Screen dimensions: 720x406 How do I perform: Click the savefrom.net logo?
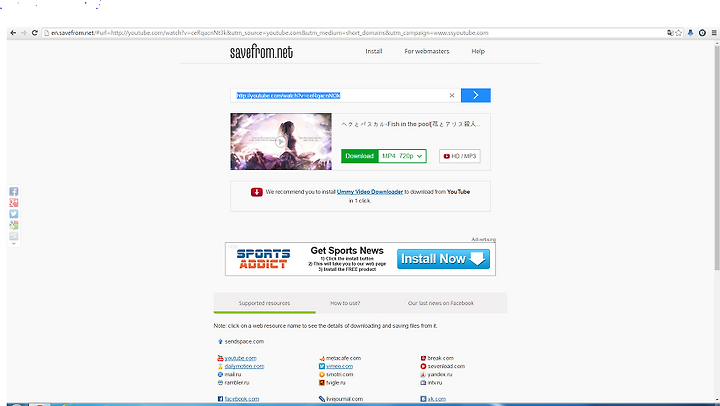(261, 52)
